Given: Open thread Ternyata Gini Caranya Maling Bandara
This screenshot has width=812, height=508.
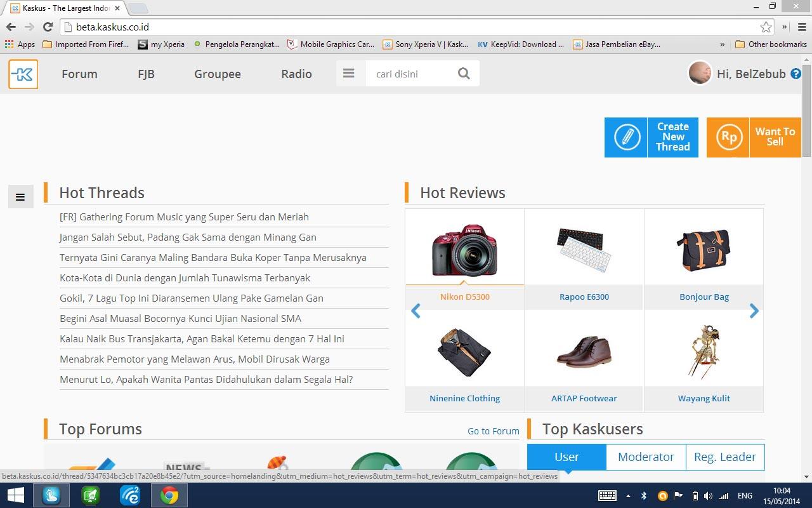Looking at the screenshot, I should [213, 257].
